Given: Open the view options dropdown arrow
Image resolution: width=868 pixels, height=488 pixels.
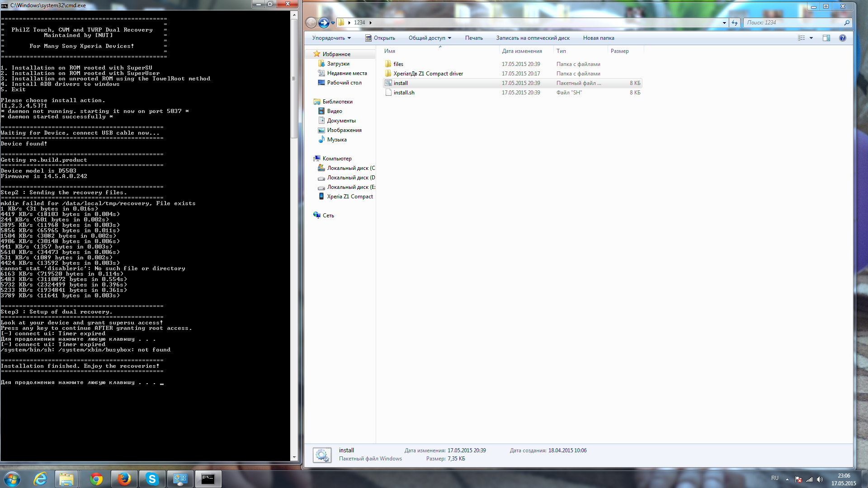Looking at the screenshot, I should (x=811, y=38).
